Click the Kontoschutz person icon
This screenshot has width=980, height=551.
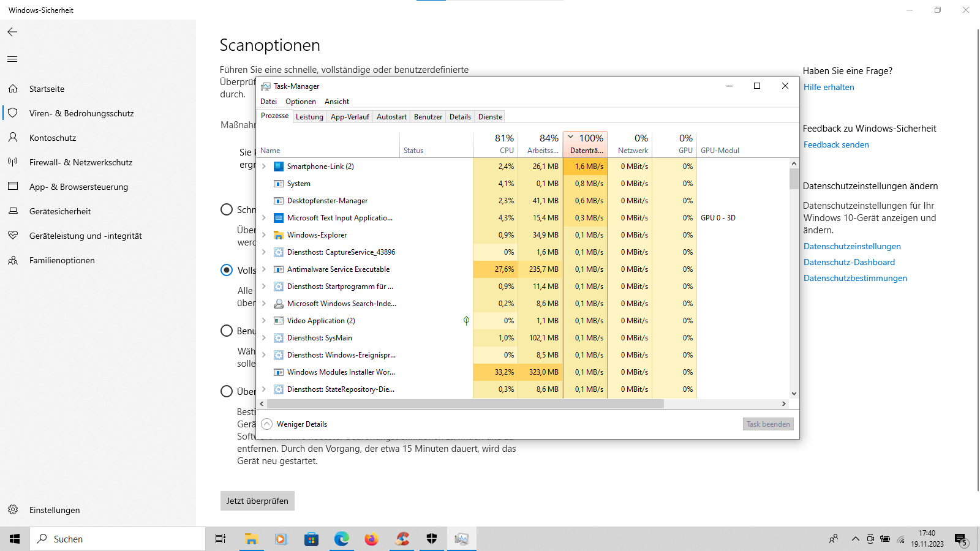[13, 138]
